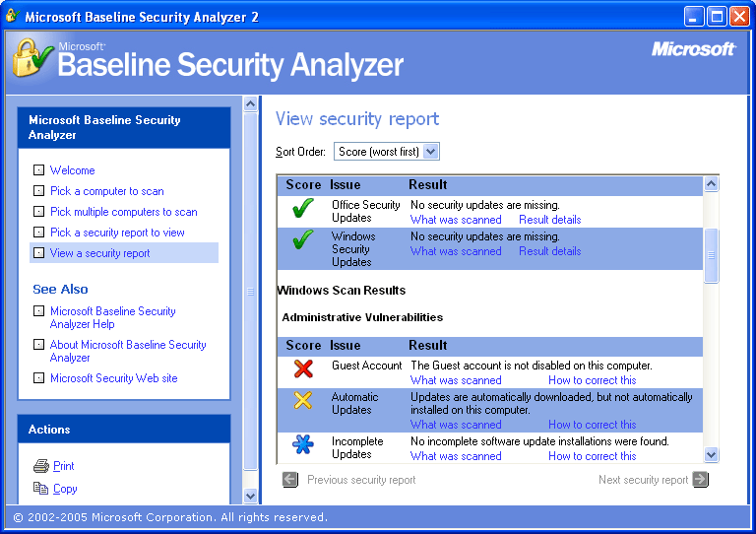The image size is (756, 534).
Task: Click the bullet icon next to Microsoft Baseline Security Analyzer Help
Action: pos(38,310)
